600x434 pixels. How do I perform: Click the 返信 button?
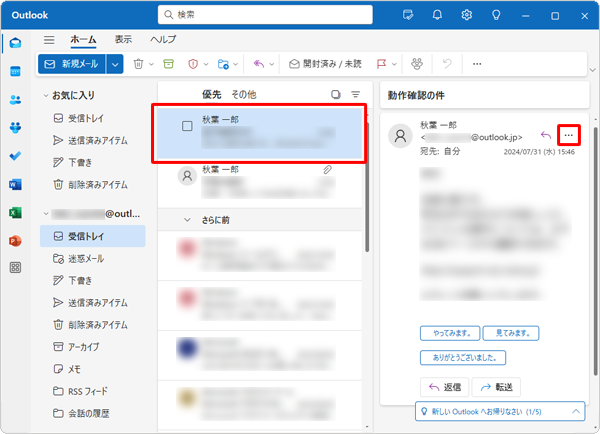[x=445, y=387]
